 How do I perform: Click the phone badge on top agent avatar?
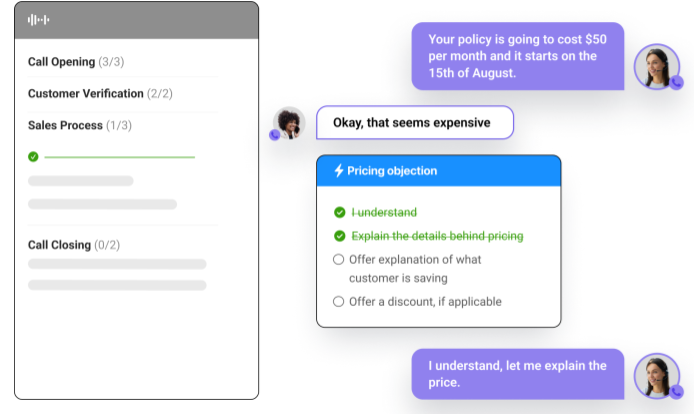click(676, 82)
